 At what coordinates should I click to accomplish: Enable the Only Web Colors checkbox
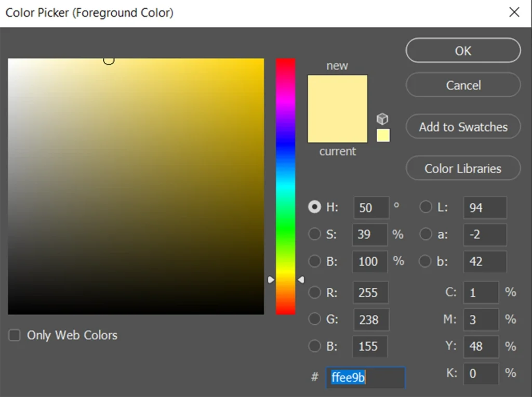pyautogui.click(x=14, y=336)
